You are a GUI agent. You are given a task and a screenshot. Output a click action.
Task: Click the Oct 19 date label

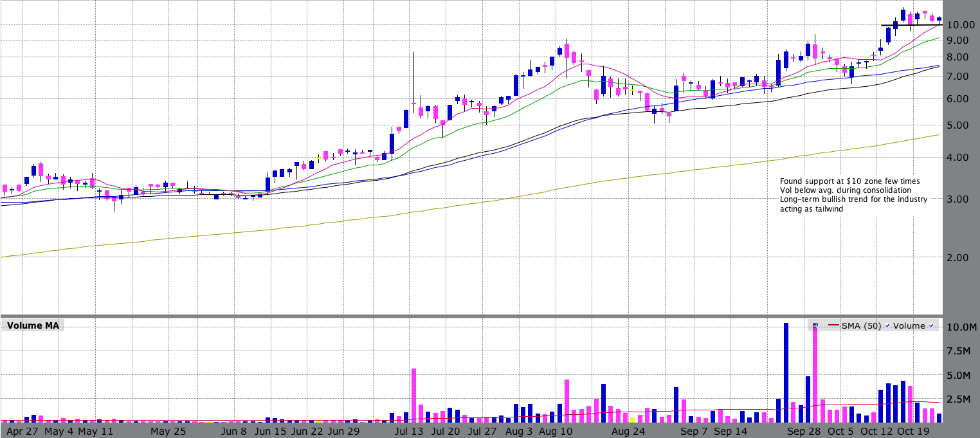[x=914, y=431]
